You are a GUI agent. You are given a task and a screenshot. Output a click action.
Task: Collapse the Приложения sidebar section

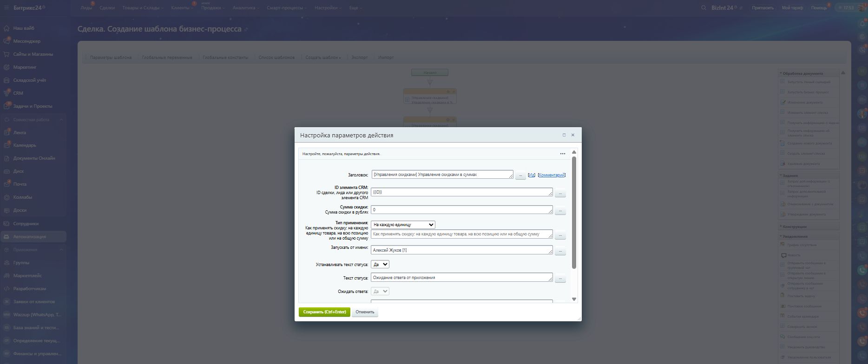pyautogui.click(x=61, y=250)
